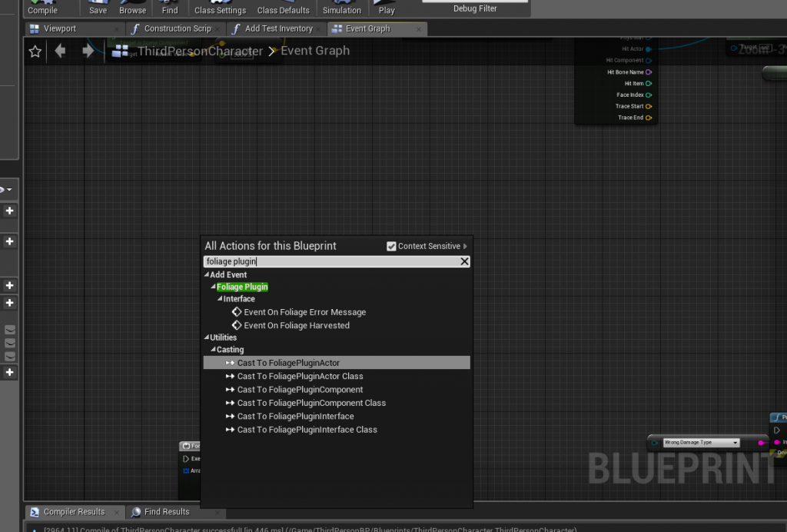
Task: Collapse the Foliage Plugin category
Action: [214, 287]
